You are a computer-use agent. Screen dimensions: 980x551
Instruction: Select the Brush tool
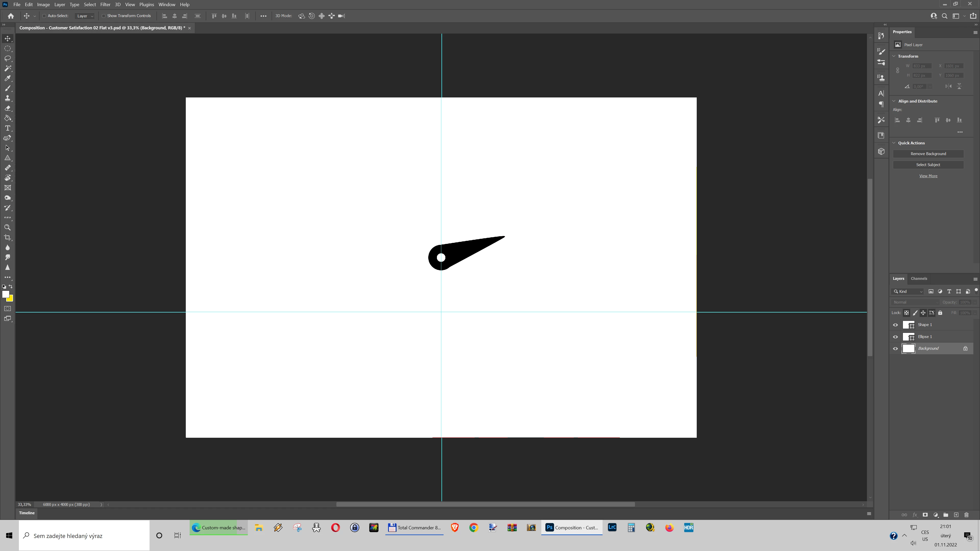pos(8,88)
